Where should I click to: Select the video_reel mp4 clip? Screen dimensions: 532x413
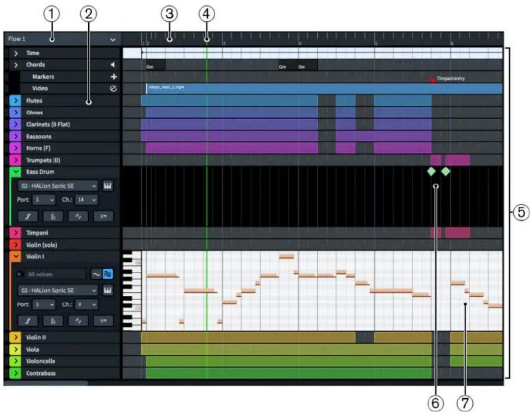click(x=324, y=88)
